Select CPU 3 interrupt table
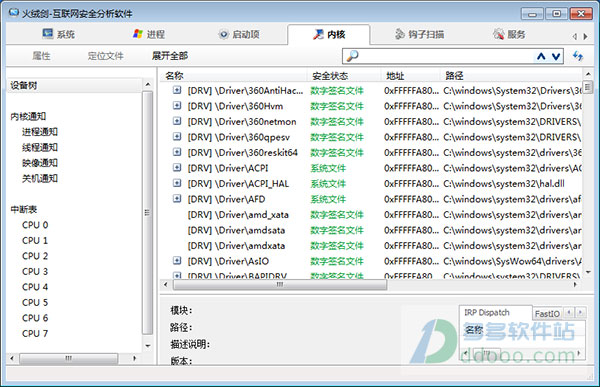600x387 pixels. [35, 271]
